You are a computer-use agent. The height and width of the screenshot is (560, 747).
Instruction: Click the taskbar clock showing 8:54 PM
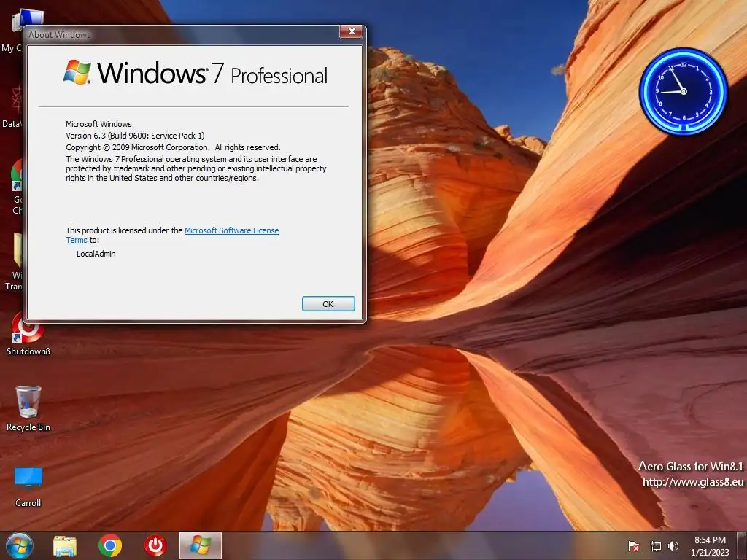(x=710, y=540)
